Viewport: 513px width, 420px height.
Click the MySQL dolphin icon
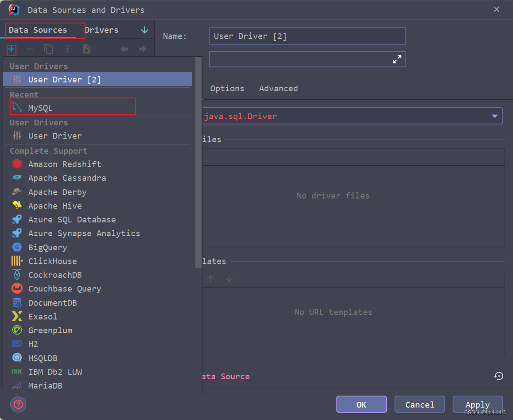click(17, 108)
